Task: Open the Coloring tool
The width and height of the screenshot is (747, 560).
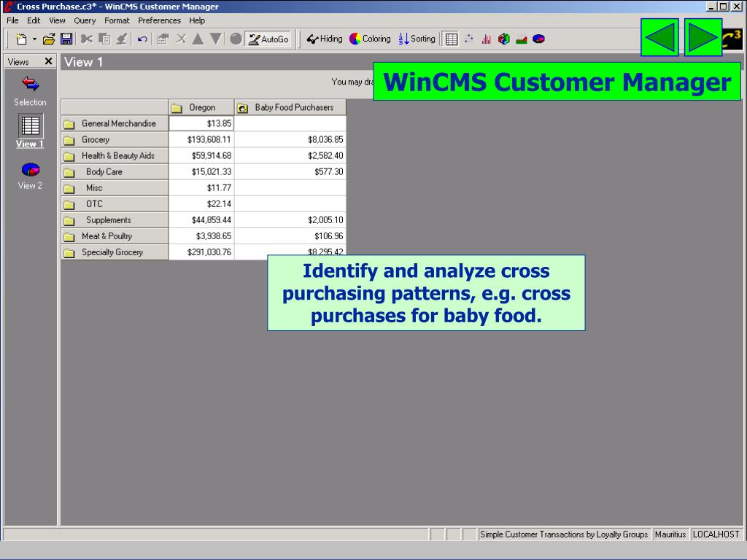Action: [x=370, y=39]
